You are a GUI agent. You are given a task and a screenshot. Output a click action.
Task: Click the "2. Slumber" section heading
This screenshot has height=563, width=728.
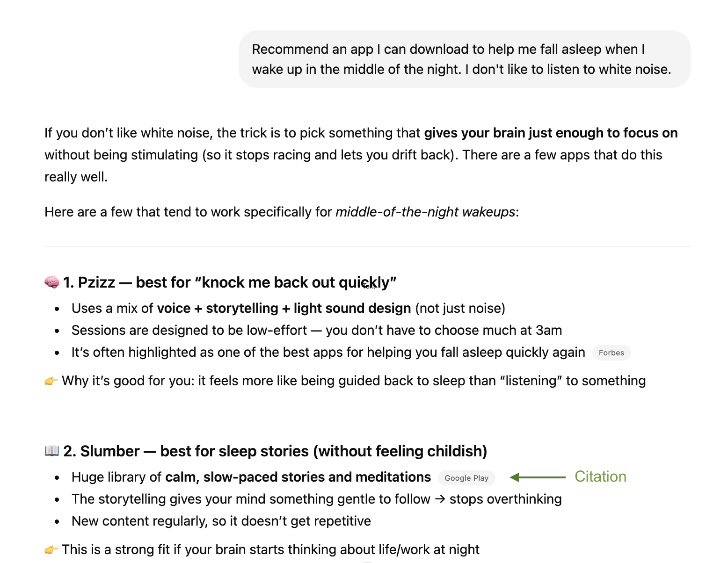click(x=275, y=451)
